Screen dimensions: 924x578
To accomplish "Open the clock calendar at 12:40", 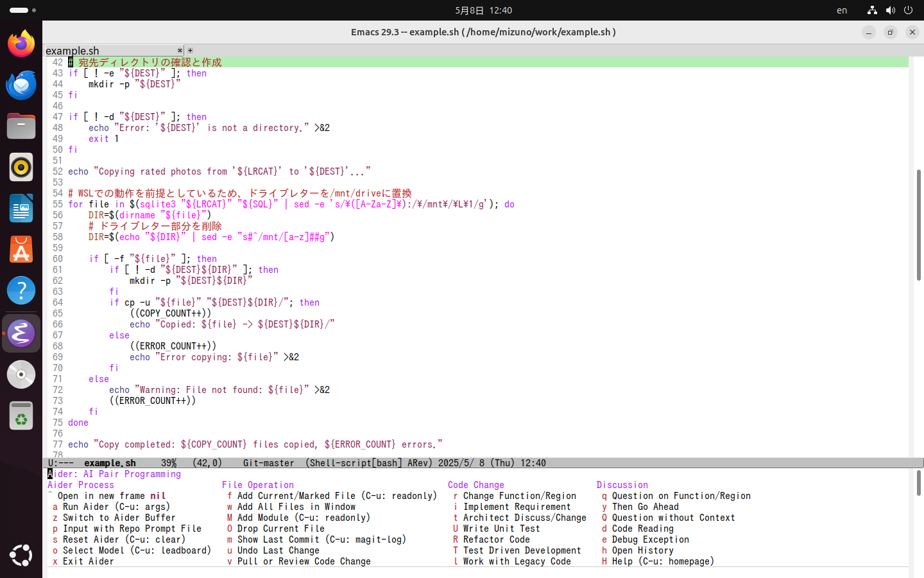I will [x=483, y=10].
